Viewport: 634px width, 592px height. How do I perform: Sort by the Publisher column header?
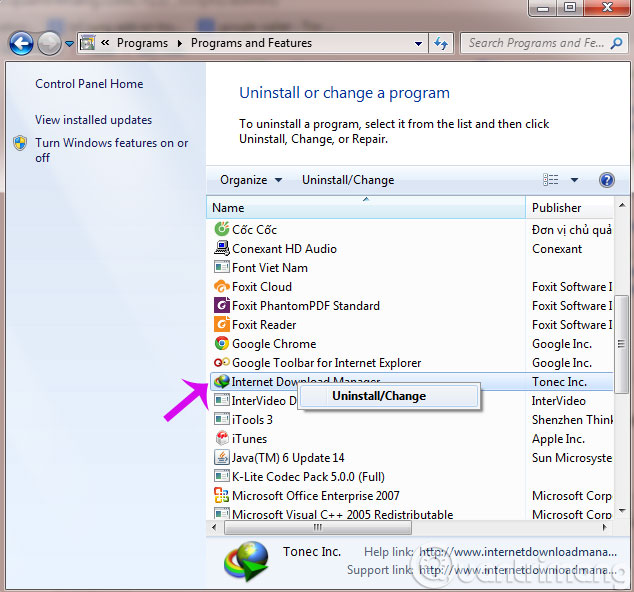[570, 207]
